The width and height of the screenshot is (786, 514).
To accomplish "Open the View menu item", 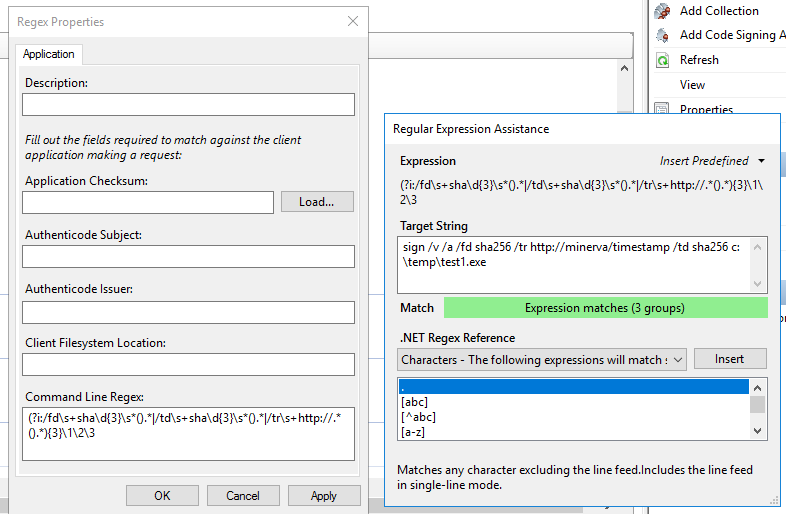I will 692,85.
